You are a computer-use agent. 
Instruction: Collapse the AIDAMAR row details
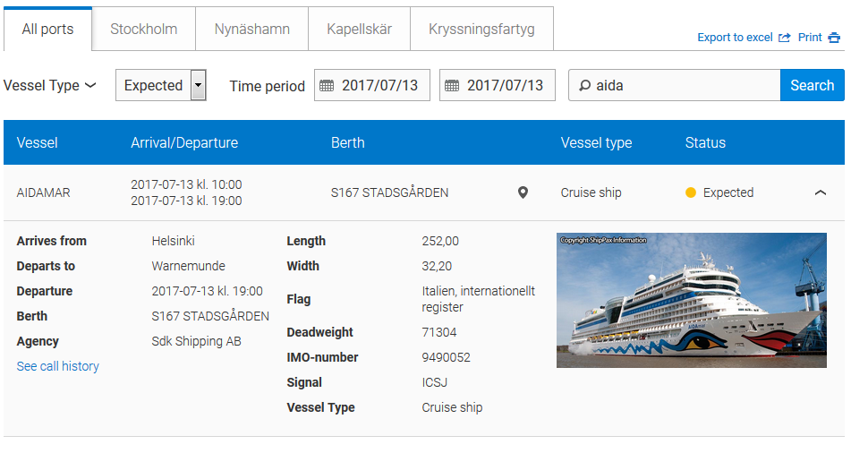point(821,192)
